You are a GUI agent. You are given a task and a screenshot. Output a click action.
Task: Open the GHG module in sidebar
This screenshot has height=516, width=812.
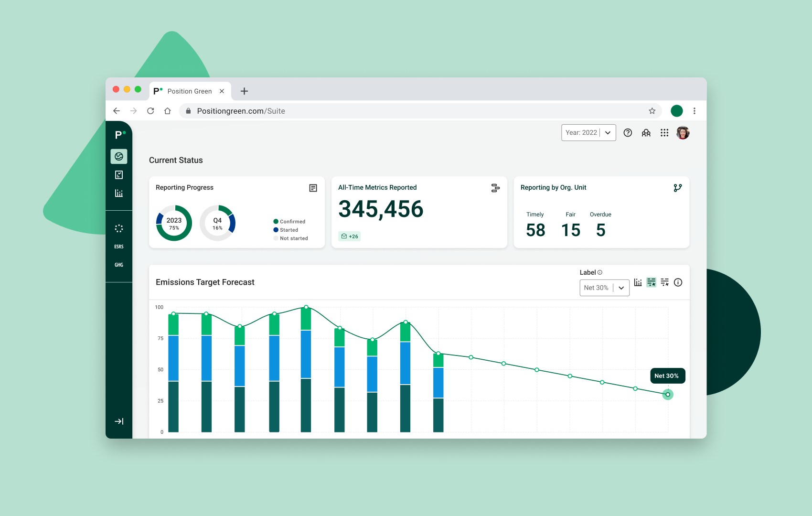[118, 265]
